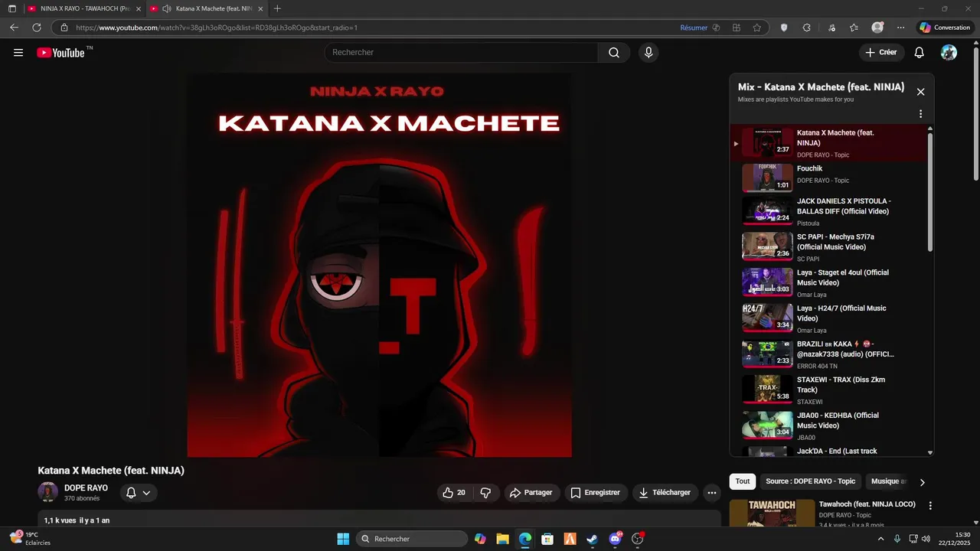Open the tracking prevention shield icon
Viewport: 980px width, 551px height.
click(x=784, y=28)
